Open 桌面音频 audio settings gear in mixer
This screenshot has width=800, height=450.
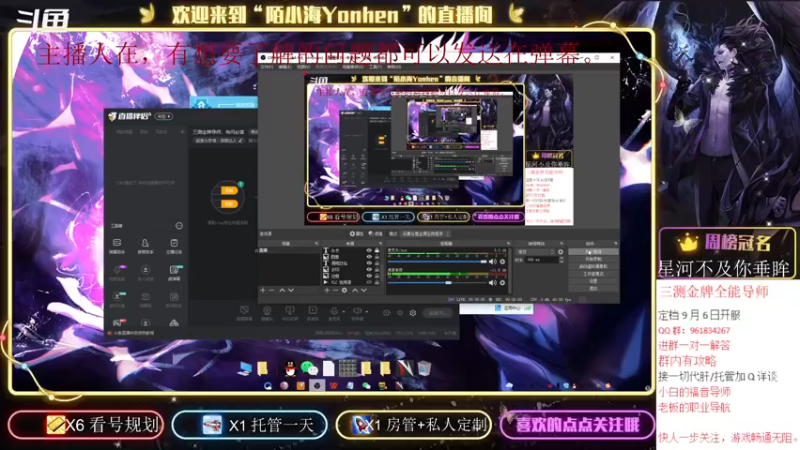502,282
